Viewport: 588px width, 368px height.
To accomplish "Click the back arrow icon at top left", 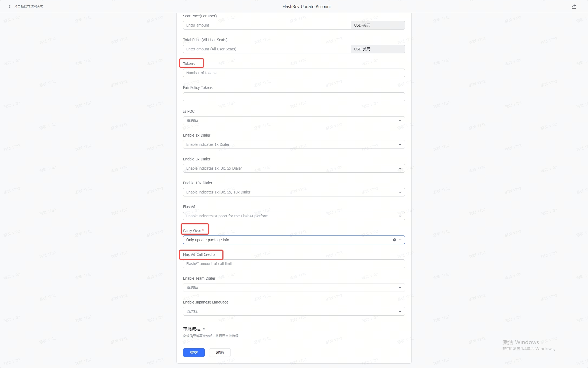I will 10,7.
